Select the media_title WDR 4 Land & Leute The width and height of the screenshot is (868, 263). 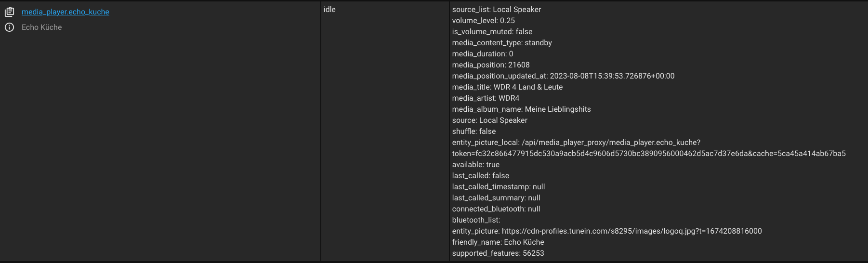tap(507, 87)
